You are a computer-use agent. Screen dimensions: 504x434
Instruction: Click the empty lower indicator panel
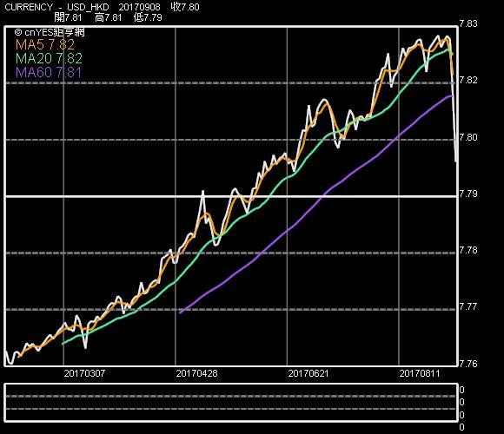pyautogui.click(x=231, y=403)
